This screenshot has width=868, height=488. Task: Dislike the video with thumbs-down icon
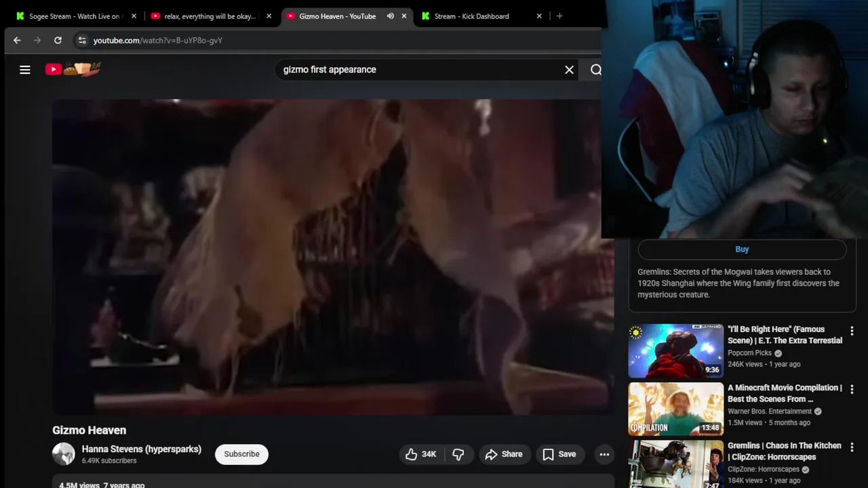click(x=458, y=454)
